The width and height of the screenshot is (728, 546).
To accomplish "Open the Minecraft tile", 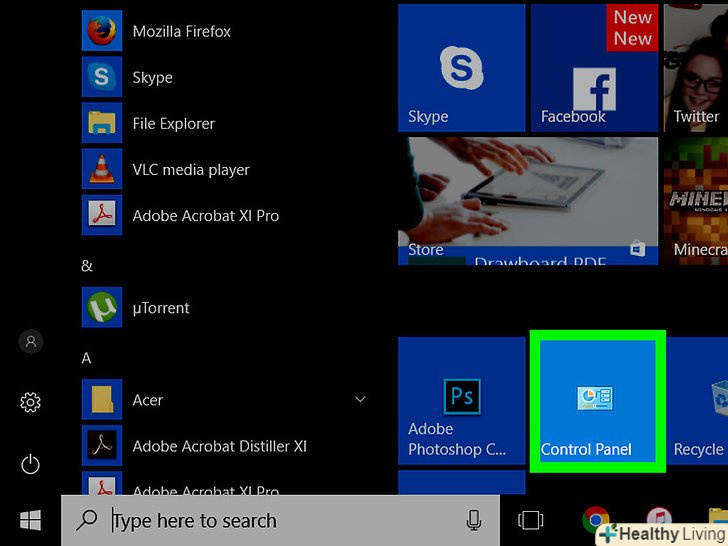I will click(x=696, y=201).
